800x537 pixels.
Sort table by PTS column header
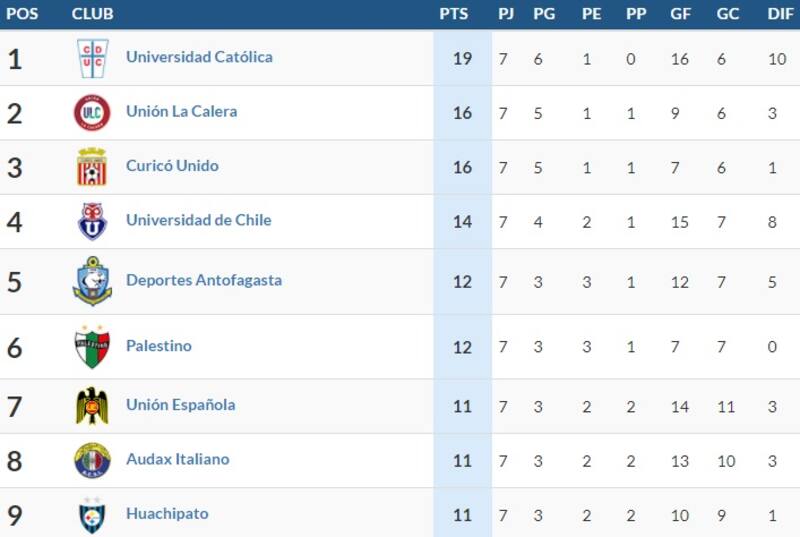(454, 14)
